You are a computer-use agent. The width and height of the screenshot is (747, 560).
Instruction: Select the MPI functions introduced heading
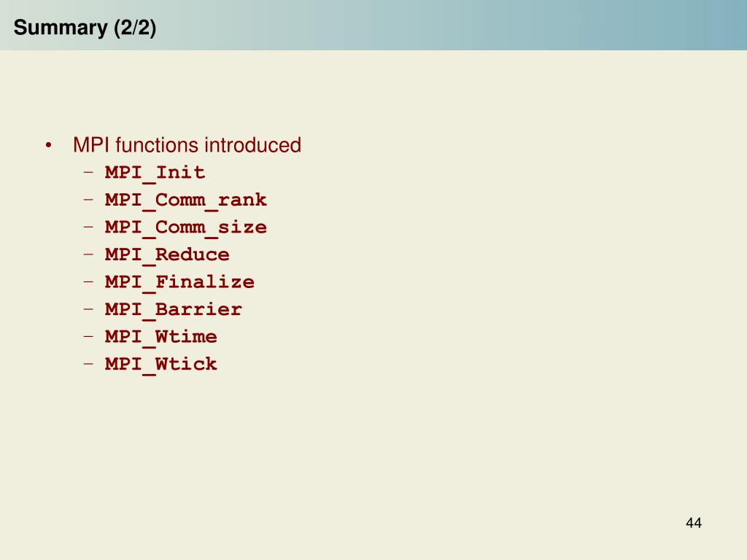pyautogui.click(x=187, y=145)
